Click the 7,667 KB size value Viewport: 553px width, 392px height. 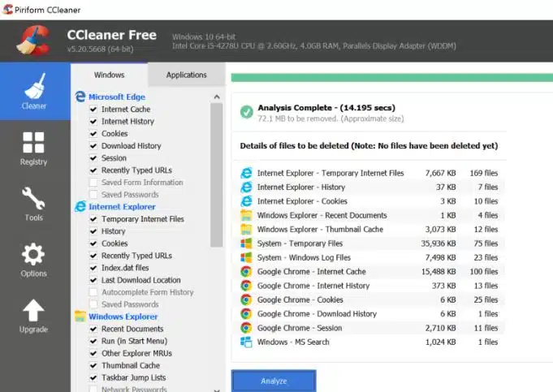pyautogui.click(x=440, y=173)
